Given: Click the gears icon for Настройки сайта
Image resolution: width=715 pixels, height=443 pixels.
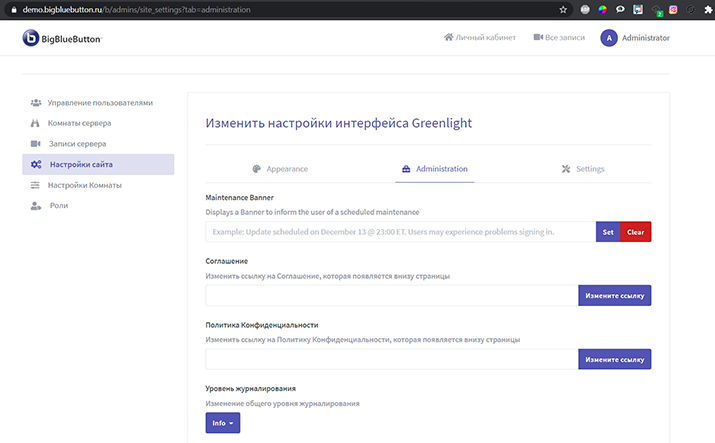Looking at the screenshot, I should (36, 165).
